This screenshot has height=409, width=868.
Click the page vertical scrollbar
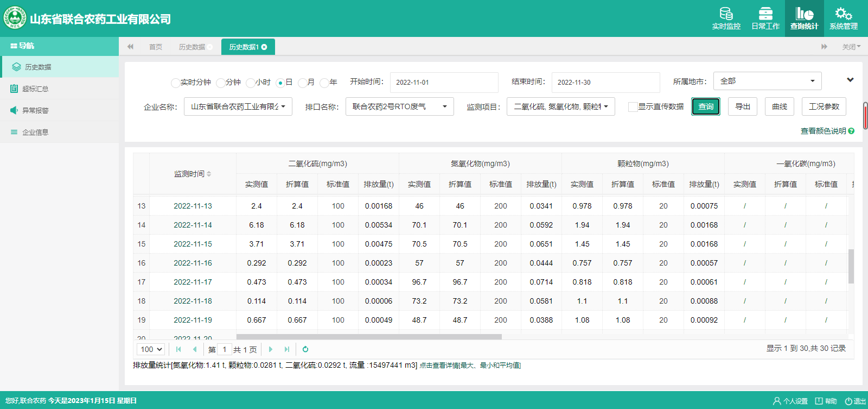coord(865,116)
